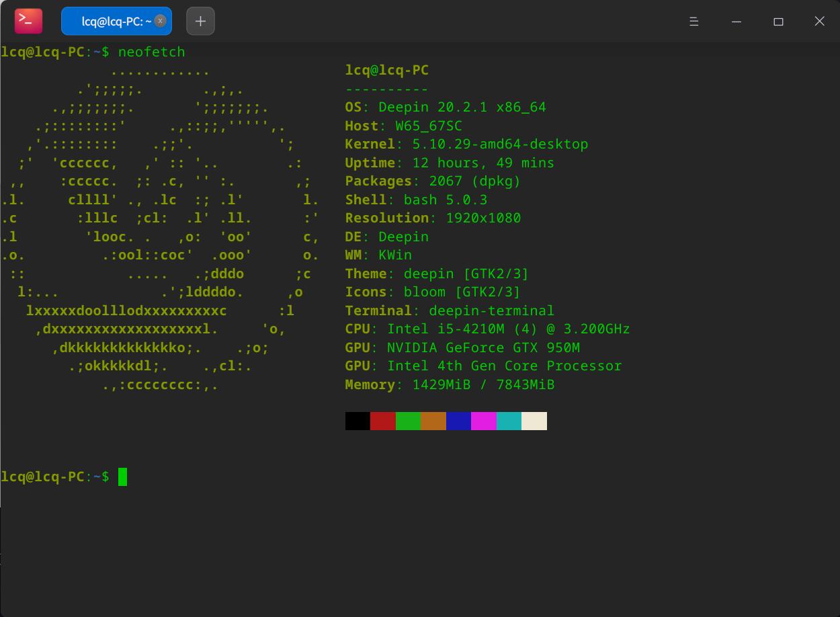Close the terminal window
Image resolution: width=840 pixels, height=617 pixels.
pyautogui.click(x=819, y=22)
